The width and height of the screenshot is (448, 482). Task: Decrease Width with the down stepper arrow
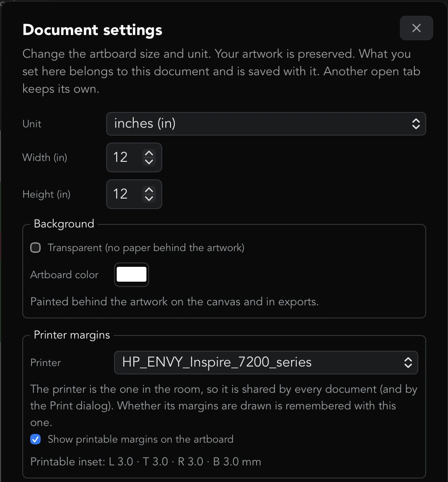tap(149, 162)
